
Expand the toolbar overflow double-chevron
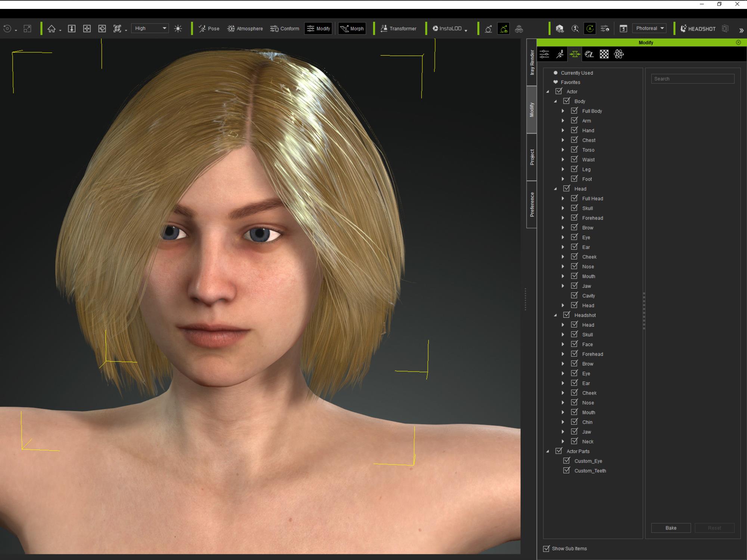(x=741, y=30)
